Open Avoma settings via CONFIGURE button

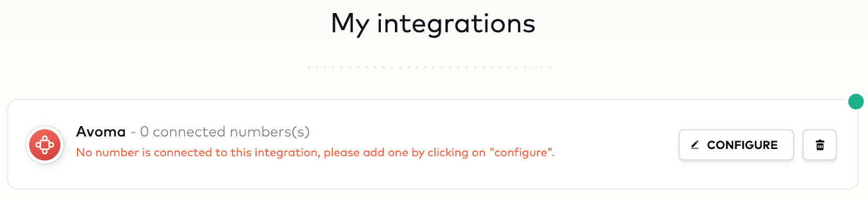[x=736, y=145]
